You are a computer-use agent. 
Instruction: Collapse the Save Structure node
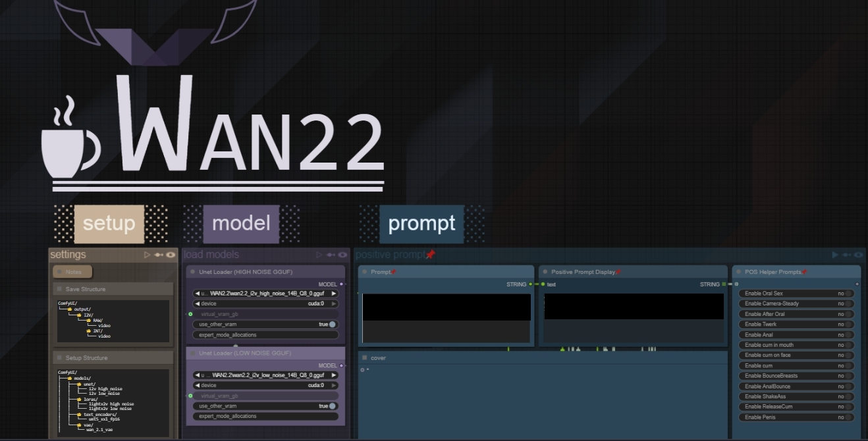pos(59,289)
